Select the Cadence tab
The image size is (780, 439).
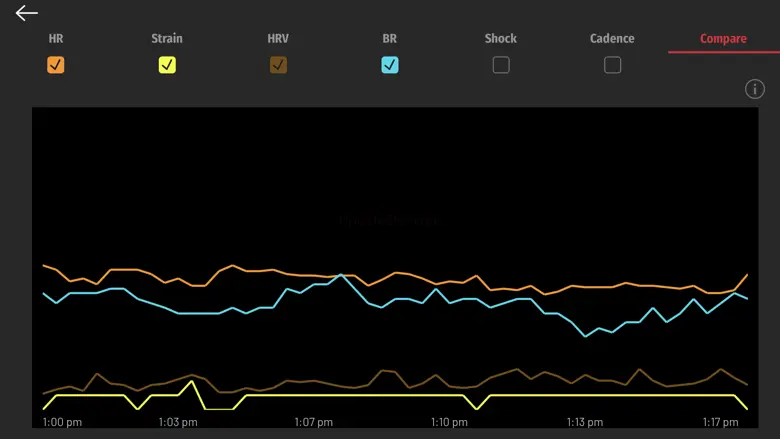(x=612, y=38)
